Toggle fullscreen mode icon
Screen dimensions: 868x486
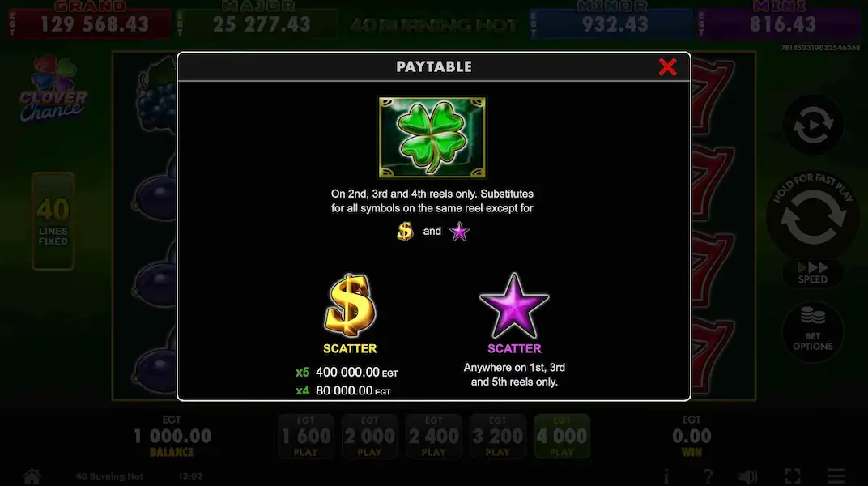pos(793,476)
